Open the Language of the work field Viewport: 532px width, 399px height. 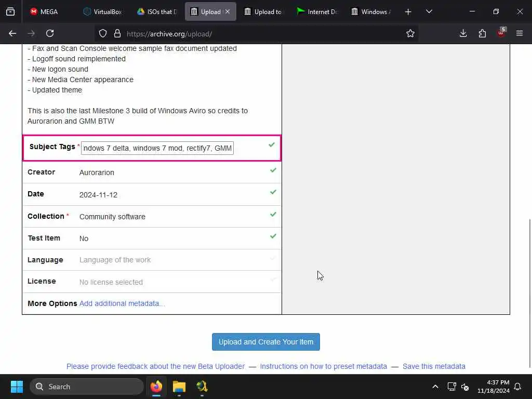pyautogui.click(x=115, y=260)
